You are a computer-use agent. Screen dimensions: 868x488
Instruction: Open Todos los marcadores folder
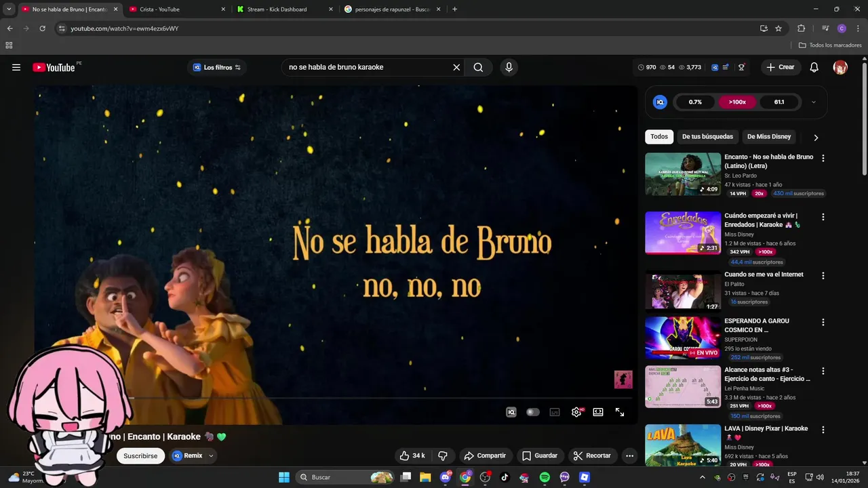tap(830, 45)
